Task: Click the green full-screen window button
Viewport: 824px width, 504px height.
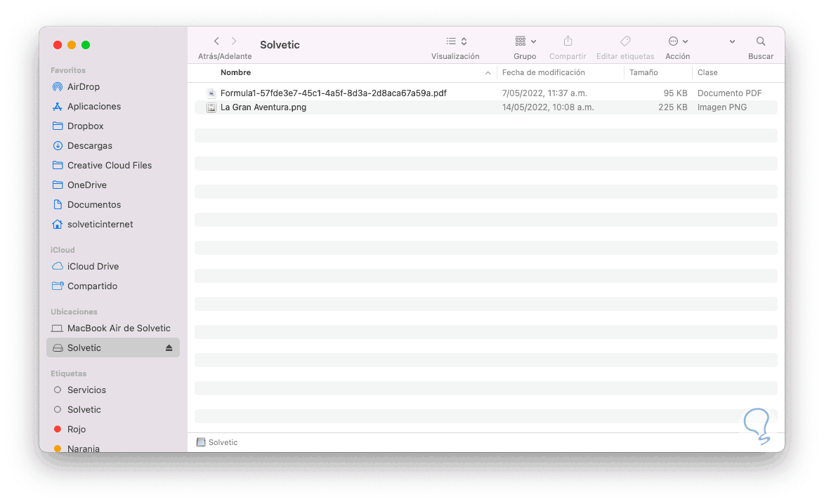Action: 86,45
